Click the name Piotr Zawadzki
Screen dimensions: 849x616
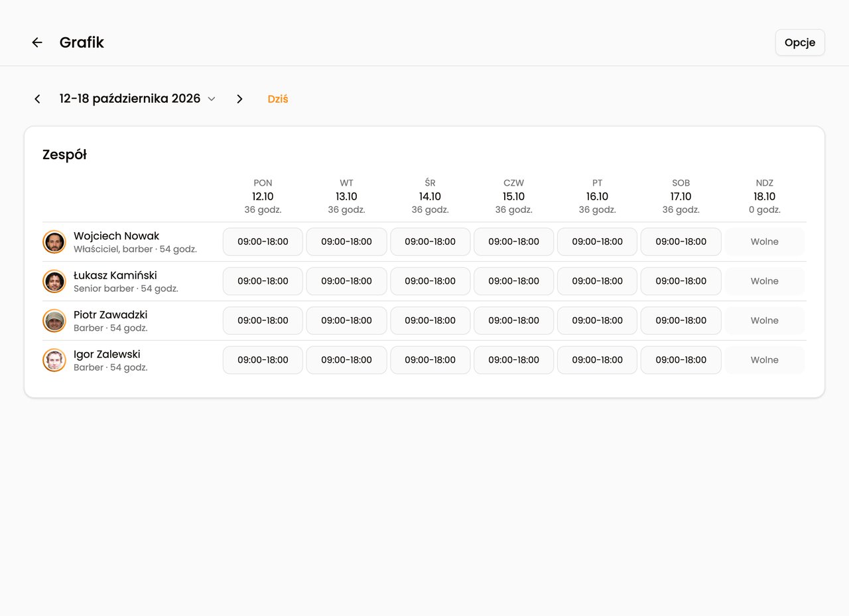coord(111,315)
